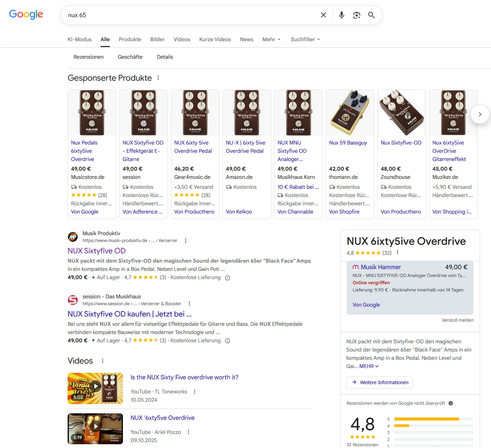Open Musik Produktiv site favicon
491x448 pixels.
click(x=73, y=237)
